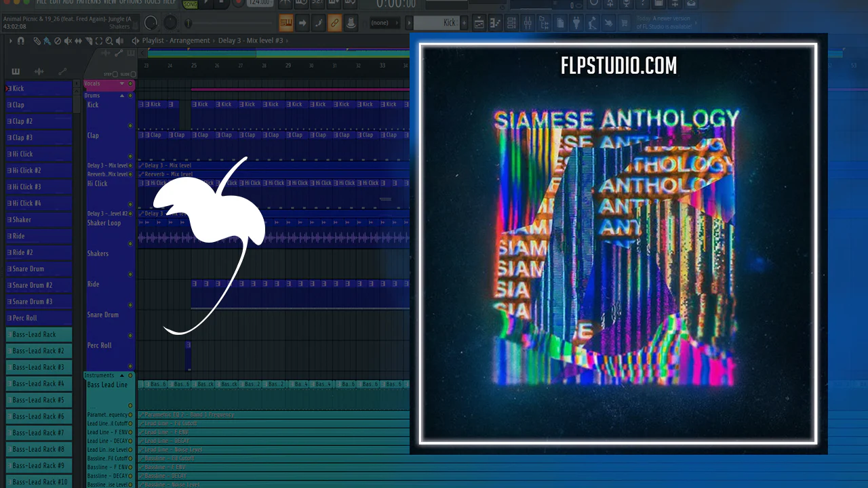
Task: Click the multilink stamp icon
Action: point(351,23)
